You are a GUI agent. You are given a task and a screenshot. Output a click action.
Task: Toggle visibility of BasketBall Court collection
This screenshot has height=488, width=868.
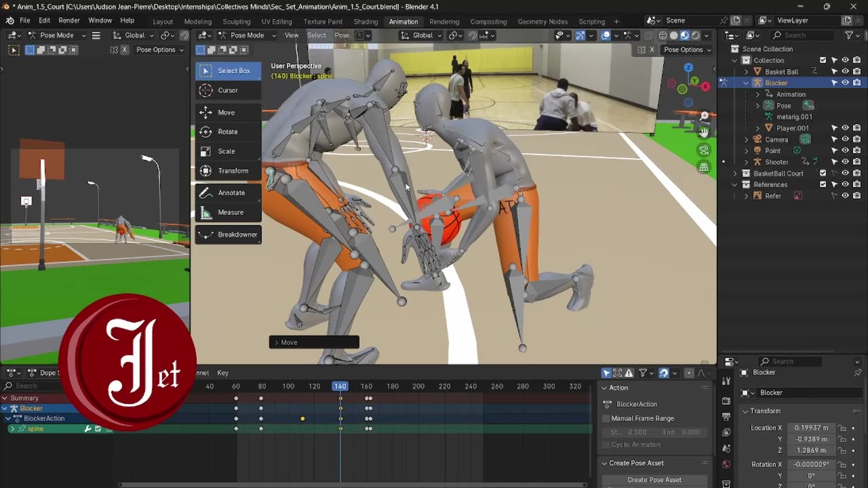[845, 174]
